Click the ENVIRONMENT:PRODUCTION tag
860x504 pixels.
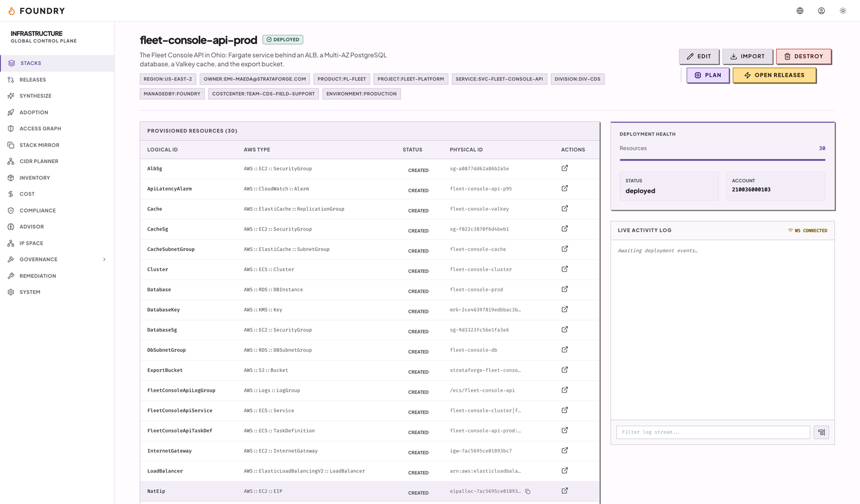pos(361,94)
